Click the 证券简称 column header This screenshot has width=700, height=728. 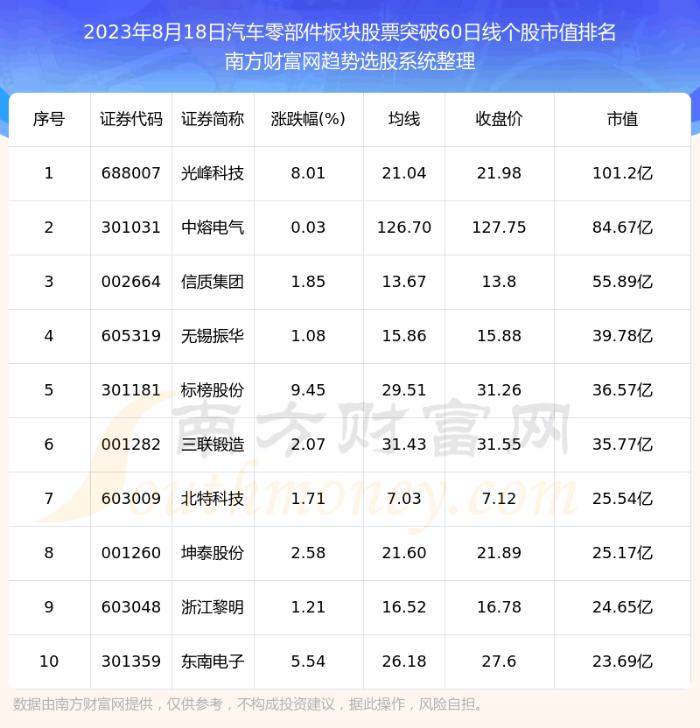click(213, 119)
